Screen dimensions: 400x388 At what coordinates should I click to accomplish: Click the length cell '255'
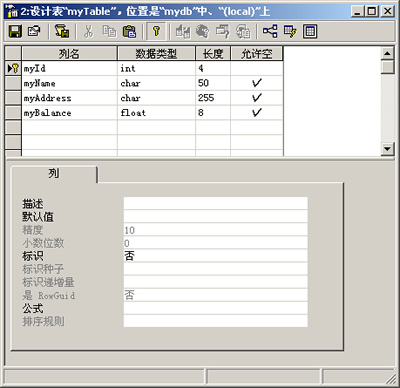pos(213,98)
